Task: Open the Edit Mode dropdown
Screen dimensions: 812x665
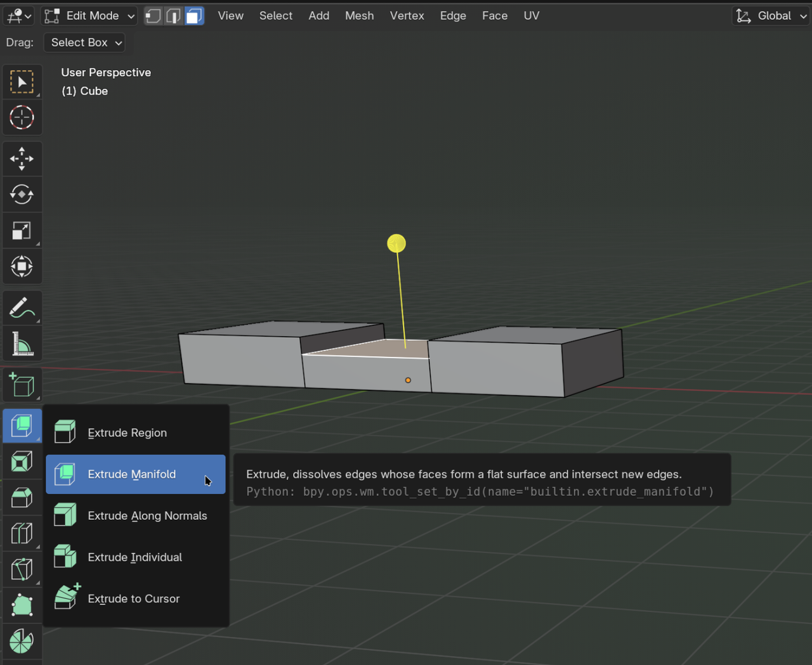Action: [x=89, y=16]
